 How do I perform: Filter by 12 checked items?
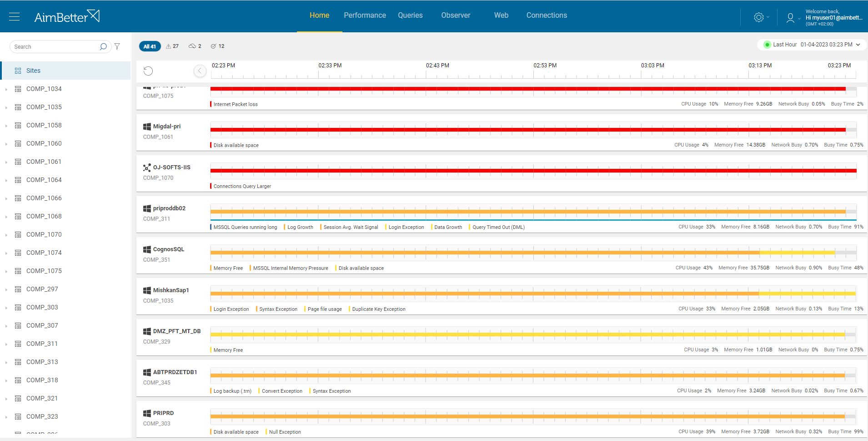pos(218,46)
